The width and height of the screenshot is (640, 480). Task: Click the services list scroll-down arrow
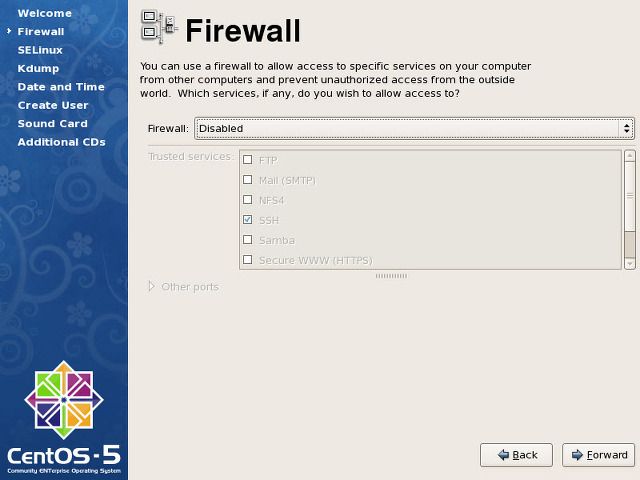coord(630,264)
